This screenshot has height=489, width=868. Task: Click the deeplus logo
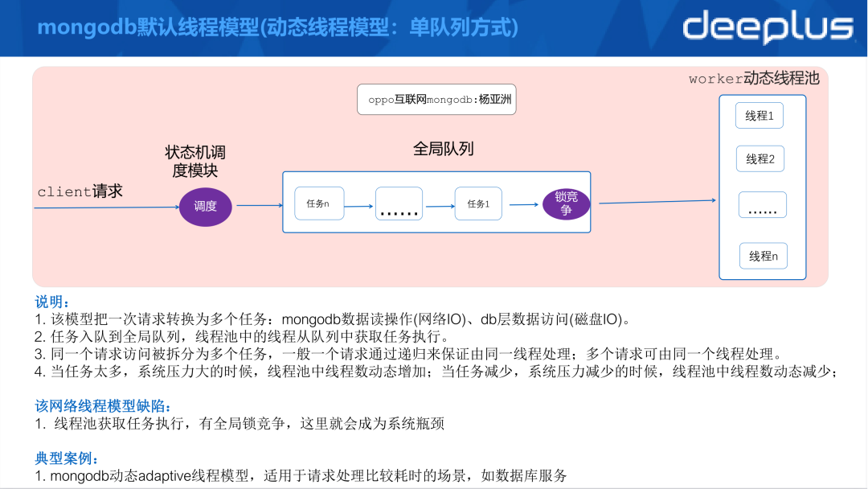coord(769,27)
